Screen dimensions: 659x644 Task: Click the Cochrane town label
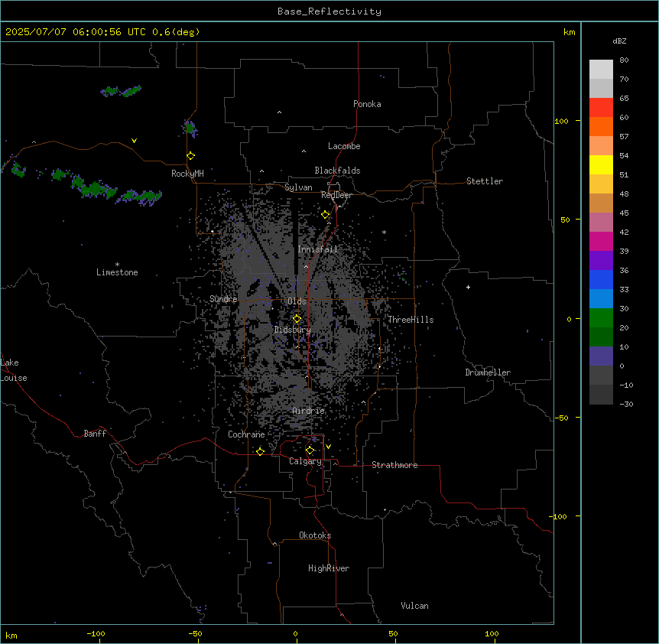coord(246,434)
